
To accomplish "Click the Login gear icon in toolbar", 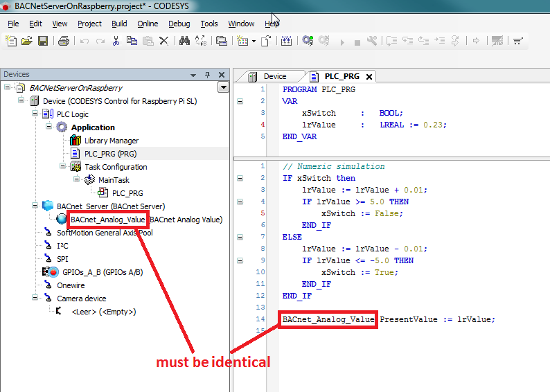I will coord(307,42).
